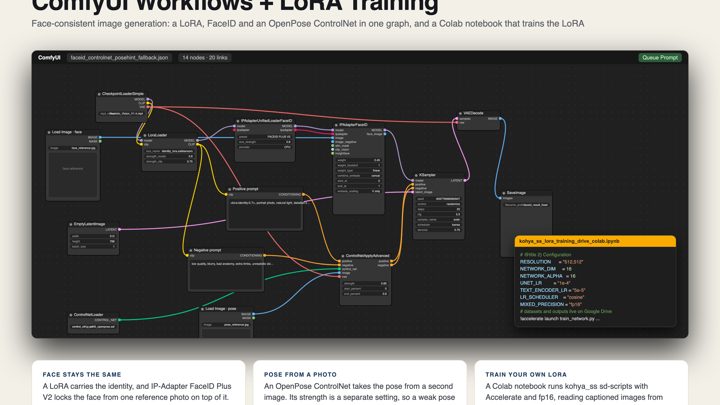Click the SaveImage images input port

click(501, 198)
